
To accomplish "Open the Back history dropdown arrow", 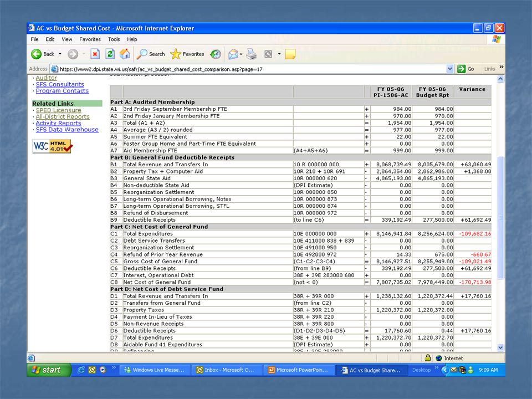I will (60, 54).
